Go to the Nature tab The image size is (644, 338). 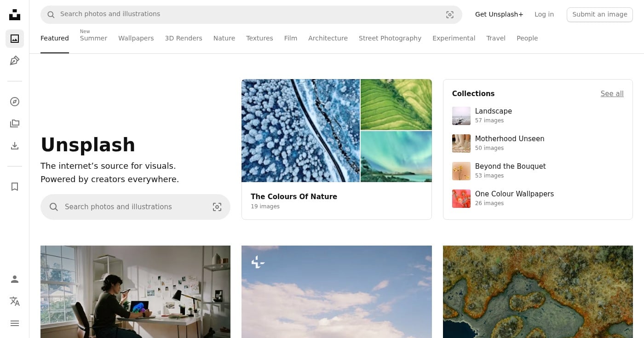224,38
